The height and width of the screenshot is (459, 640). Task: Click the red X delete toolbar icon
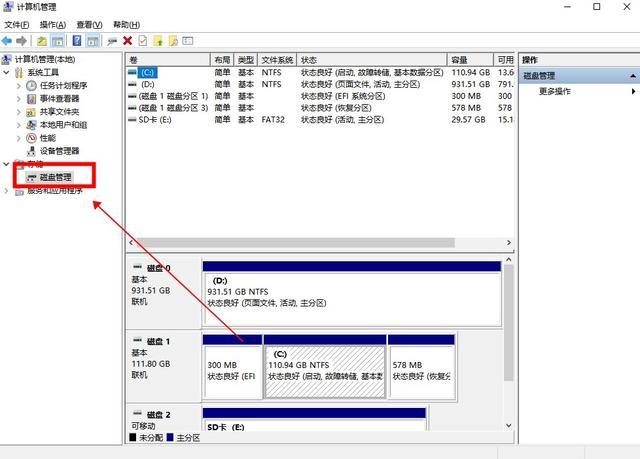pyautogui.click(x=127, y=41)
